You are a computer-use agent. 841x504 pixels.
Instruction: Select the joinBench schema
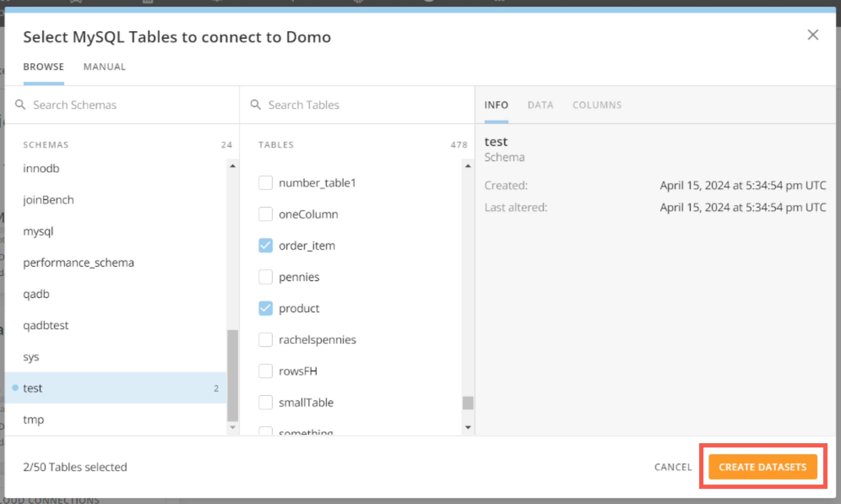[115, 200]
